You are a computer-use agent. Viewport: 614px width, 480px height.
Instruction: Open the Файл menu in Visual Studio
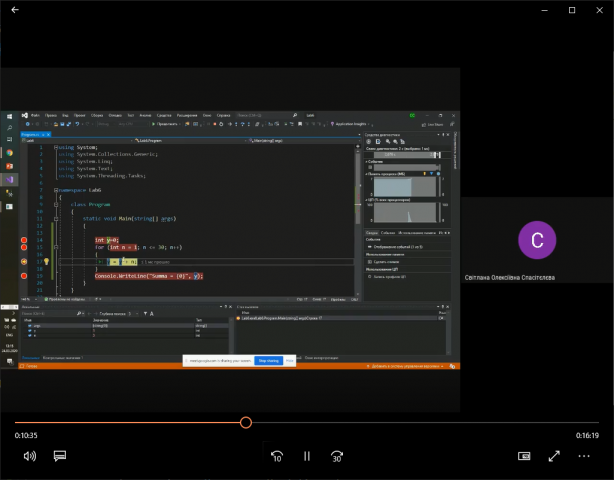click(34, 115)
